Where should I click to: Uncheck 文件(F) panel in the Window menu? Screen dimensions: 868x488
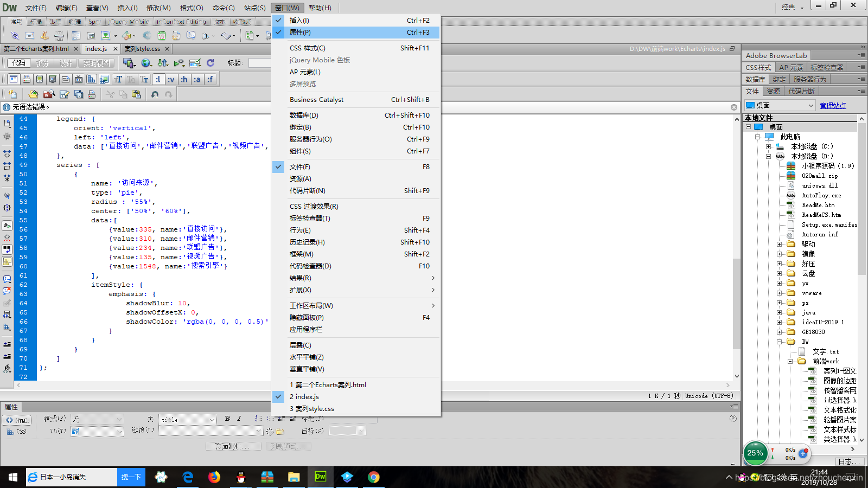tap(355, 167)
